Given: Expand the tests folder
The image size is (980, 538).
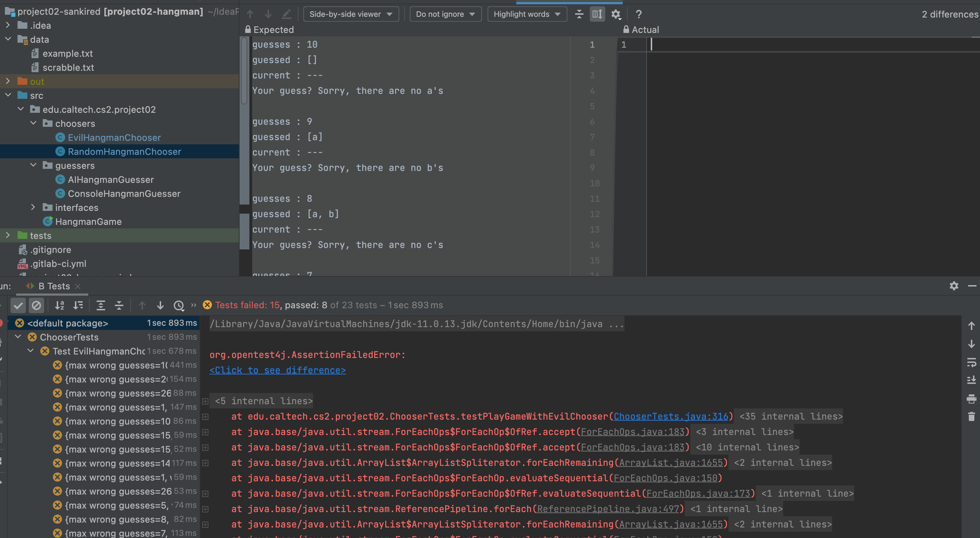Looking at the screenshot, I should coord(8,235).
